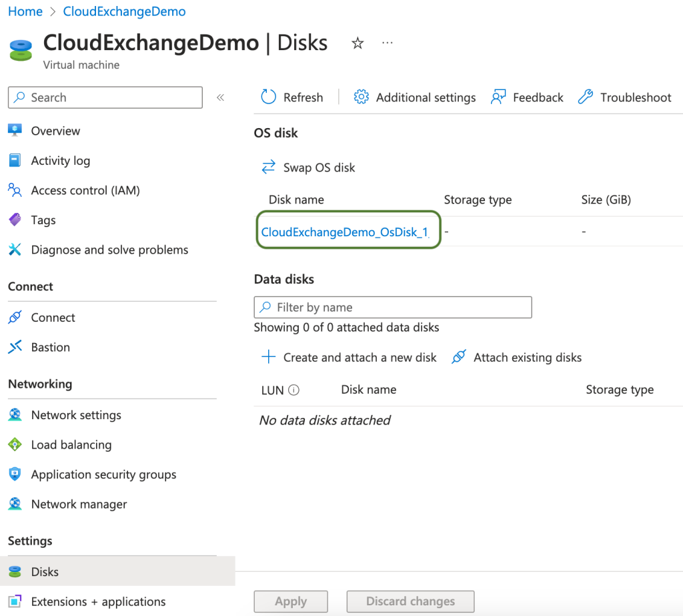Click the Troubleshoot wrench icon
The image size is (683, 616).
(x=586, y=97)
